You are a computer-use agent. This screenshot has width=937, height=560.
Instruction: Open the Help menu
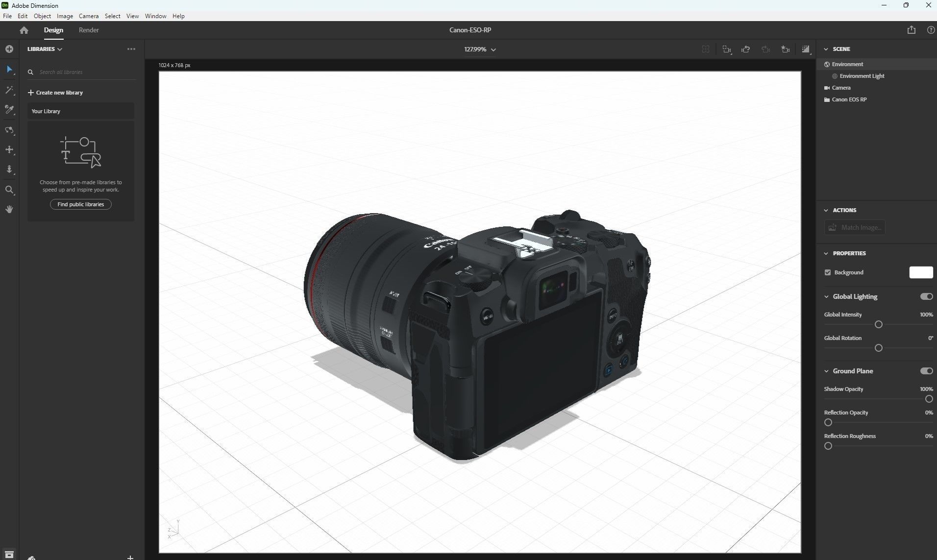tap(178, 16)
